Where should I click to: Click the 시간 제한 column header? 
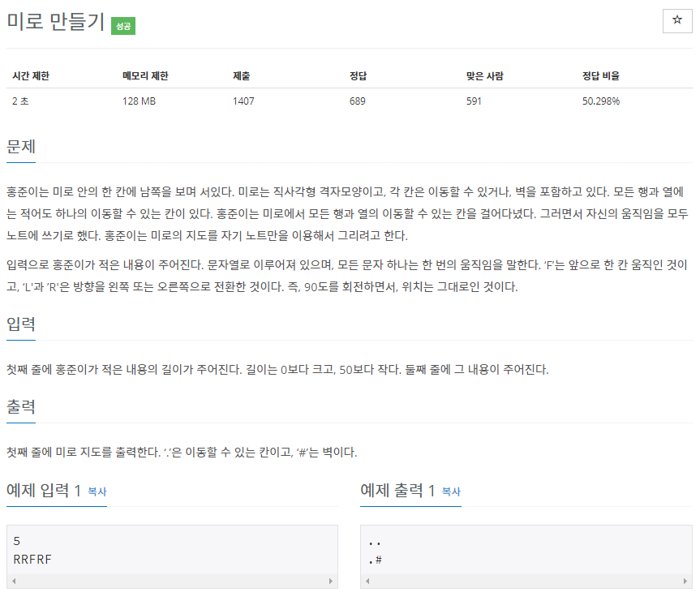(x=31, y=76)
